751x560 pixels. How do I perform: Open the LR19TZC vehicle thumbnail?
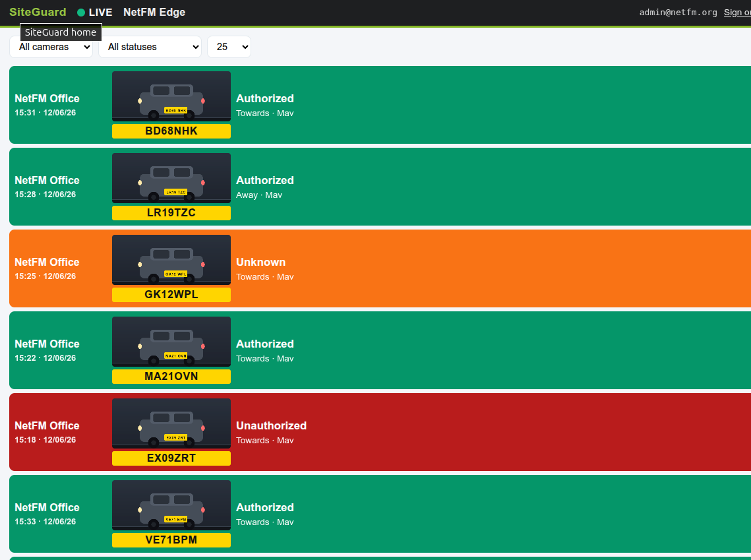tap(171, 178)
